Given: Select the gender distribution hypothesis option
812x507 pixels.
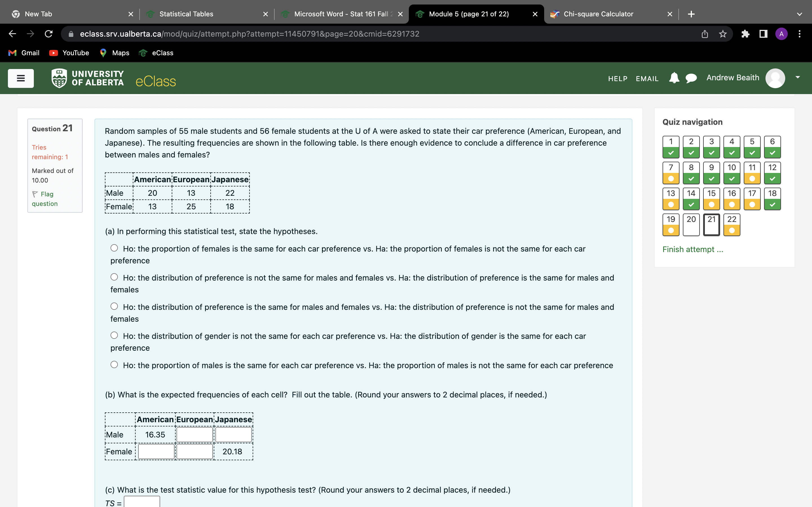Looking at the screenshot, I should point(114,335).
